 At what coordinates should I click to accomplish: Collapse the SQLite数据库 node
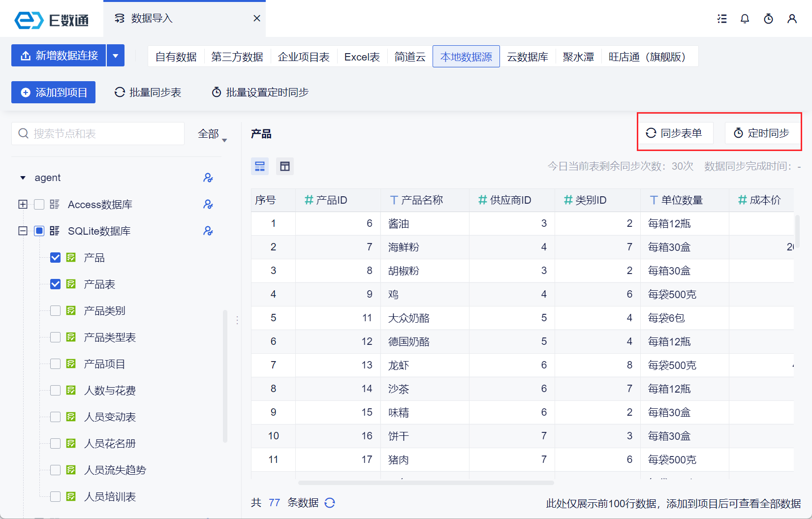click(x=23, y=231)
